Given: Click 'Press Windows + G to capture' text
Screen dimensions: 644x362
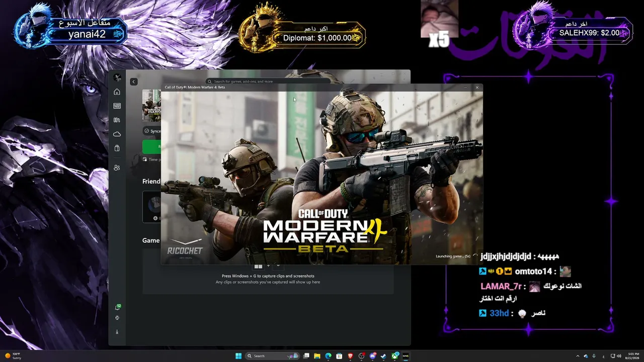Looking at the screenshot, I should coord(268,276).
